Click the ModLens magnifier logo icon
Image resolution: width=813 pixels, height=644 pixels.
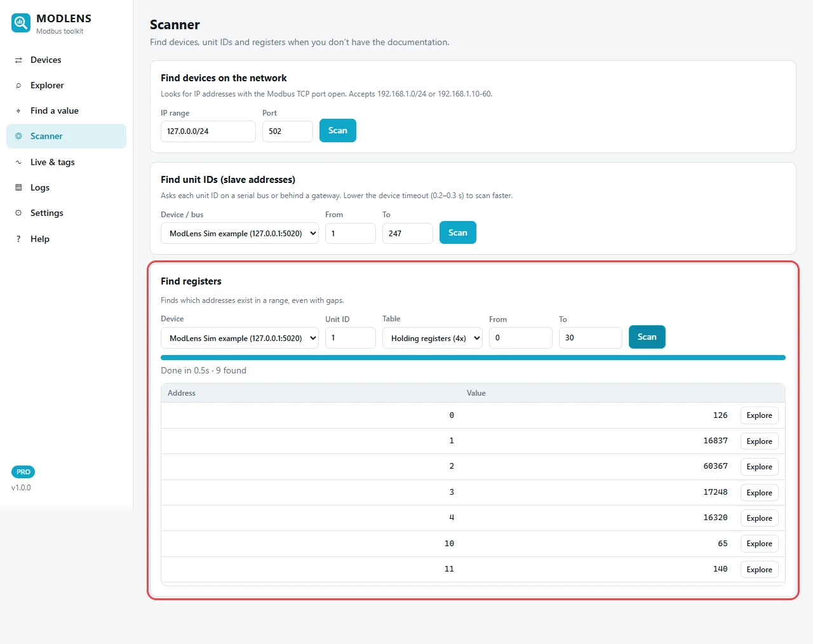coord(21,23)
